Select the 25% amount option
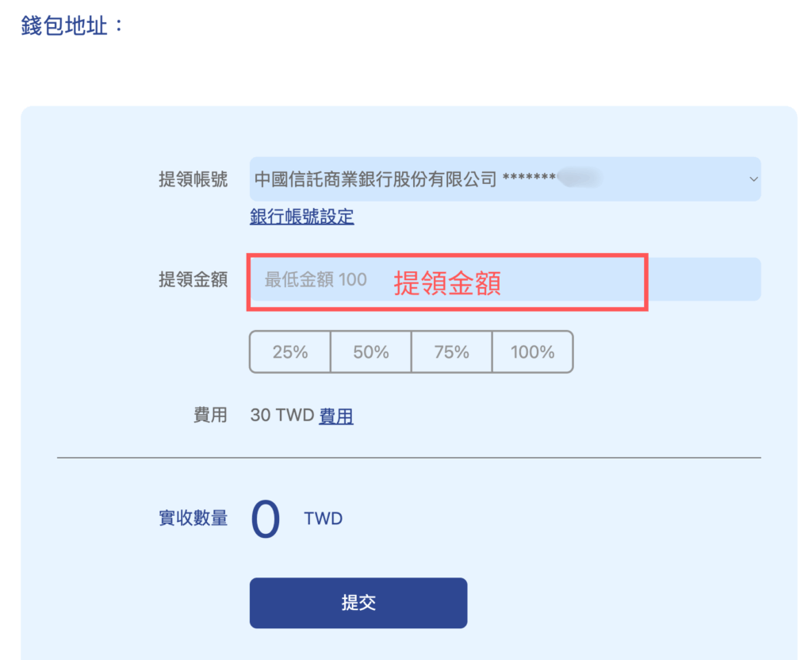This screenshot has width=812, height=660. (289, 351)
